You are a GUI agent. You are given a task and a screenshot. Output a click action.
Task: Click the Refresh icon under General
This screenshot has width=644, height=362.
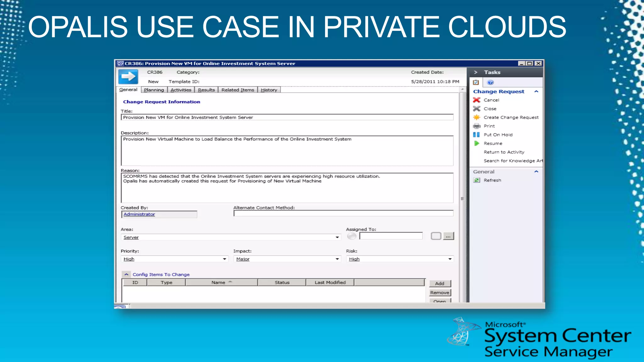coord(477,180)
